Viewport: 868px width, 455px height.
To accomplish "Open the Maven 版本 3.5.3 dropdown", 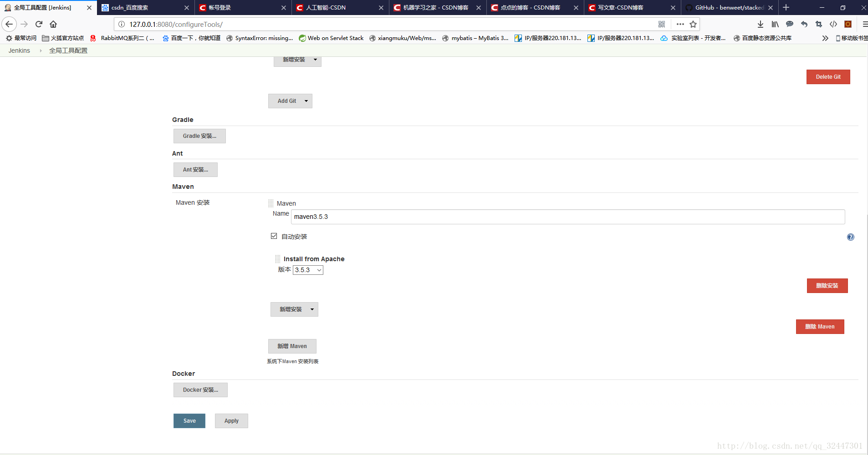I will [308, 270].
